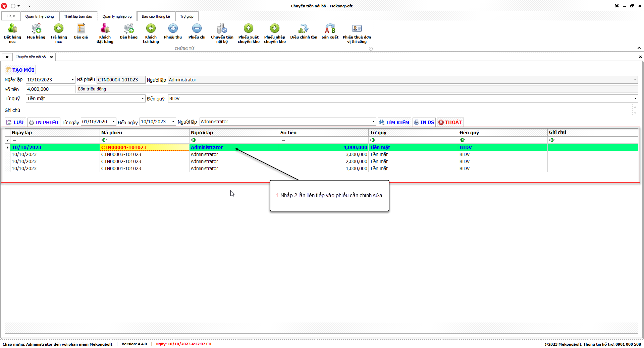Click the Người lập filter operator icon

click(x=194, y=140)
